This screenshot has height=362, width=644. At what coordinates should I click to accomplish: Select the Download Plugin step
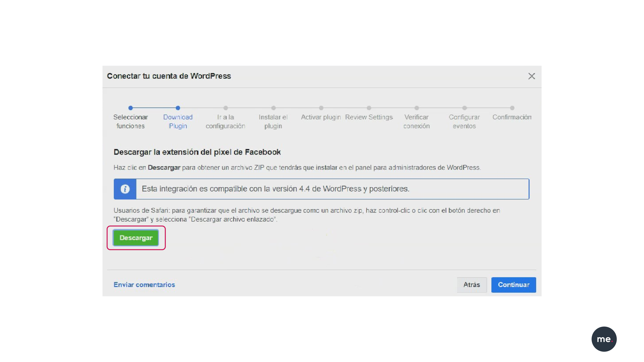click(178, 121)
